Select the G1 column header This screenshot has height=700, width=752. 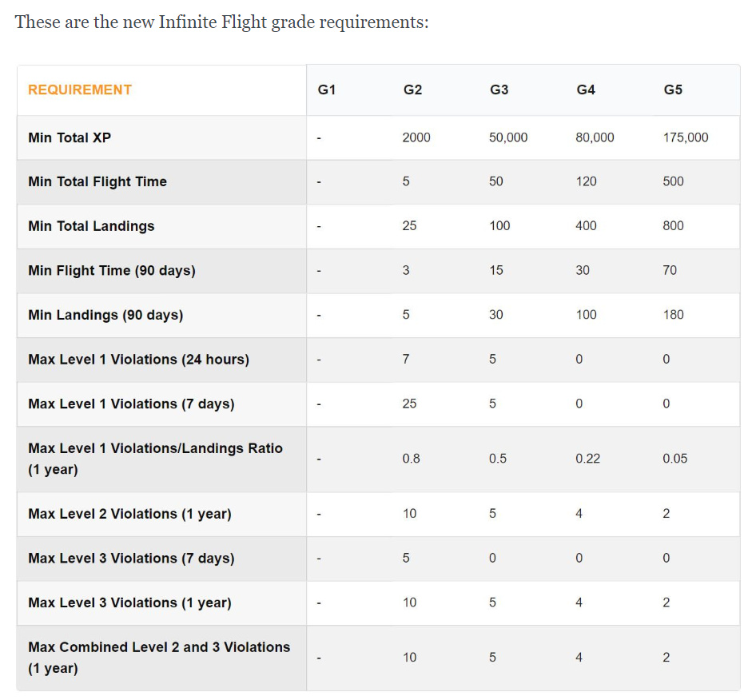tap(327, 89)
